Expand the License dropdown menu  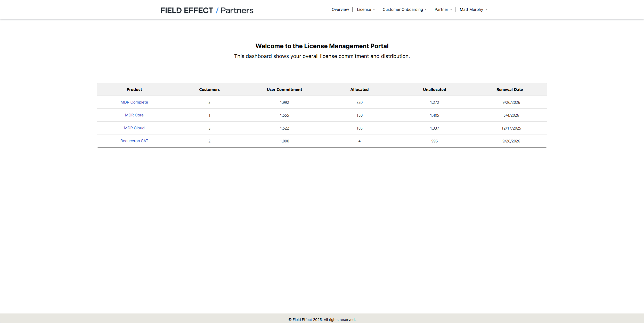[365, 10]
